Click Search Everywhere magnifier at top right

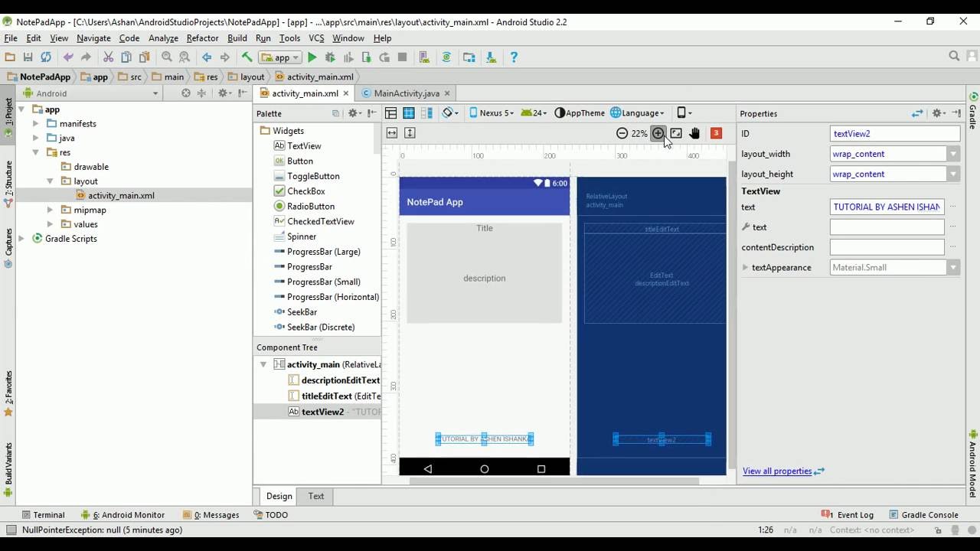pos(954,57)
